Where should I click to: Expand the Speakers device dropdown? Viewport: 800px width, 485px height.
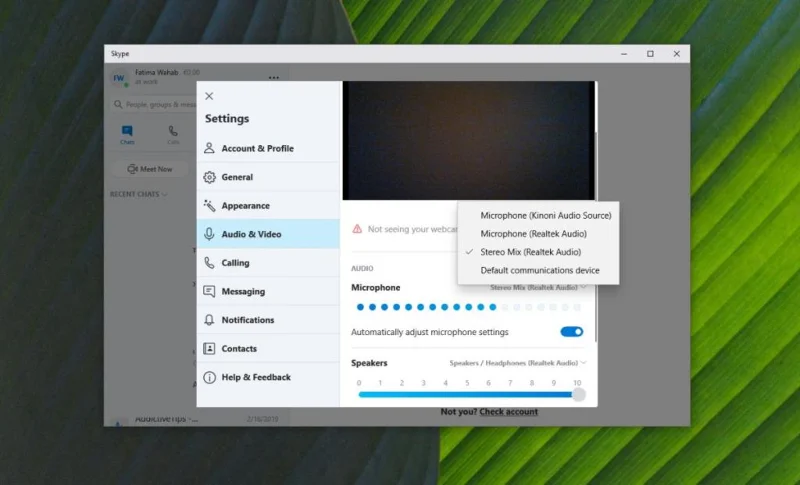click(x=518, y=363)
